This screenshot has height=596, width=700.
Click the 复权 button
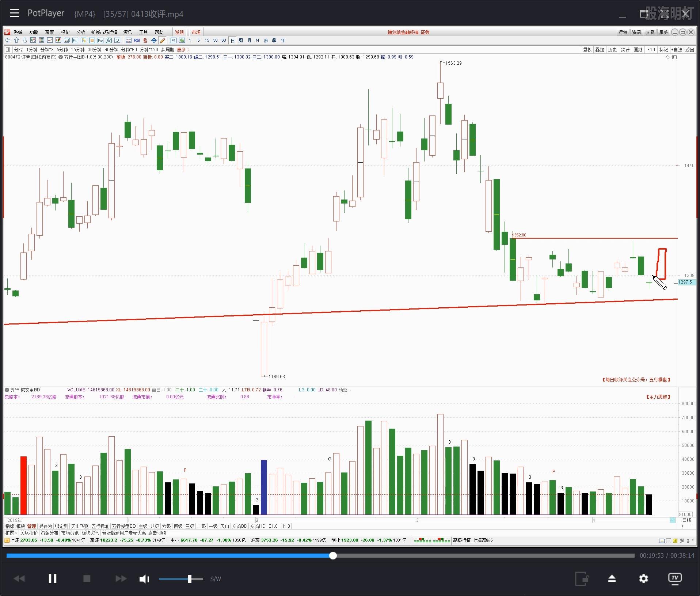tap(587, 50)
